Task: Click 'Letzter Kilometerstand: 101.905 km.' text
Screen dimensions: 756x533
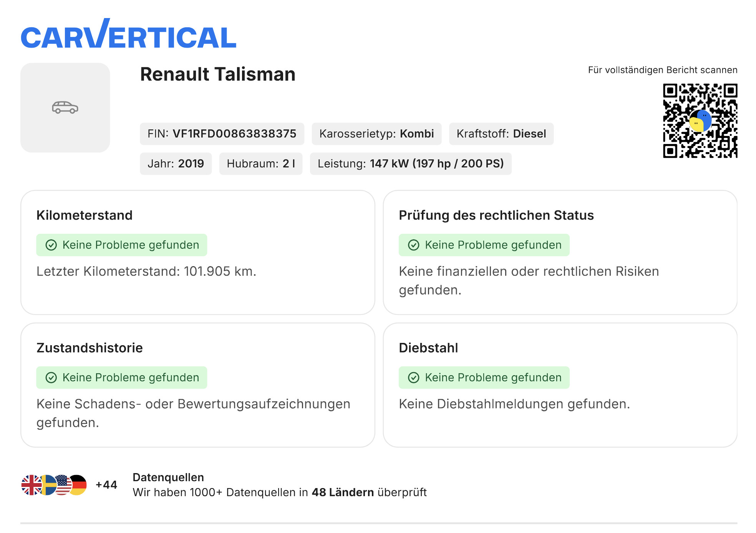Action: pos(146,271)
